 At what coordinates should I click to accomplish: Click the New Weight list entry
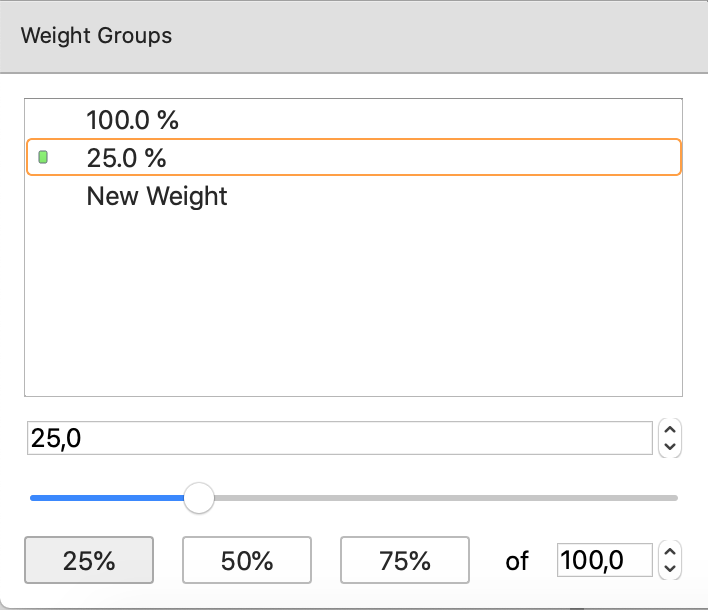click(157, 196)
